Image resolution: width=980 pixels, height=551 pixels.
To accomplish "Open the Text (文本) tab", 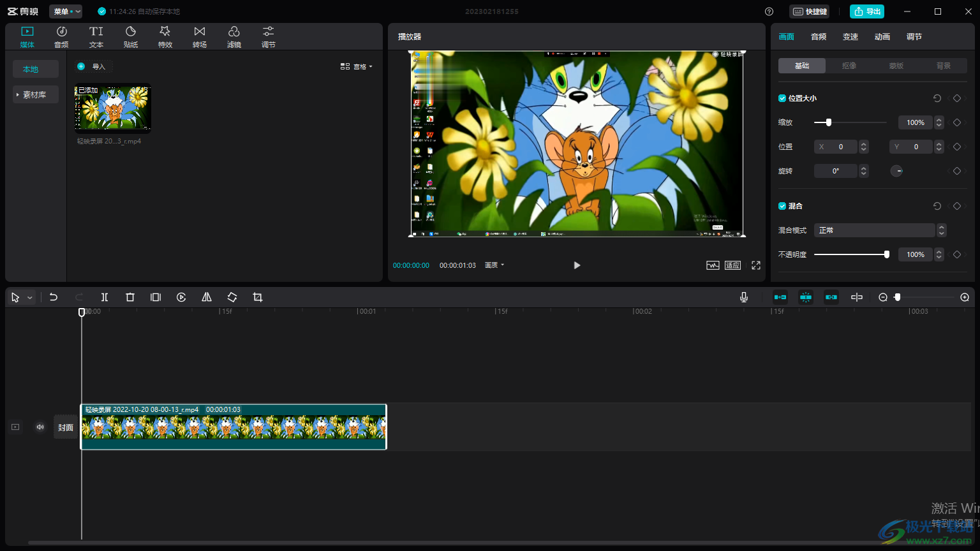I will (x=96, y=37).
